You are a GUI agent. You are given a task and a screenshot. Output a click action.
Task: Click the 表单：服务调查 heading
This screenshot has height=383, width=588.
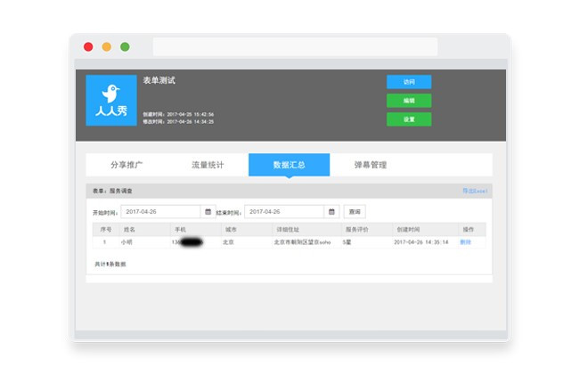pyautogui.click(x=112, y=191)
